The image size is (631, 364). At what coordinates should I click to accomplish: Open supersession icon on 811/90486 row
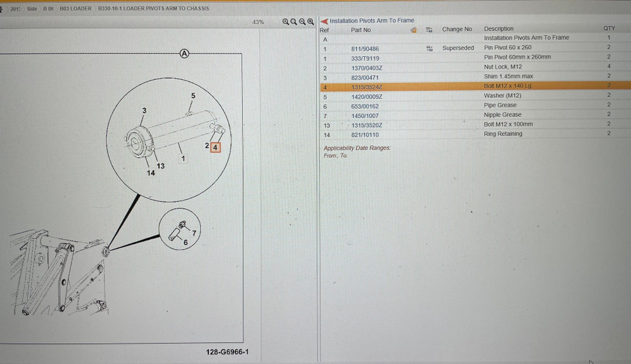coord(429,49)
